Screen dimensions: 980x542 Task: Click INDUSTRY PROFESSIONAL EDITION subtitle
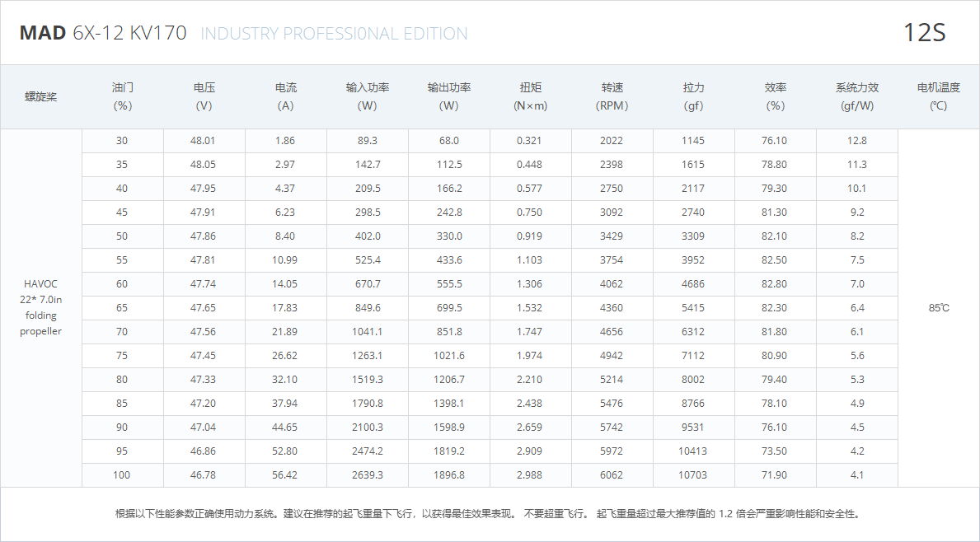click(x=334, y=33)
